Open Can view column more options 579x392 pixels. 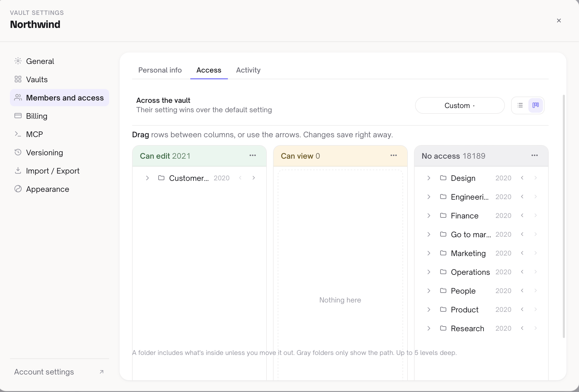point(393,156)
